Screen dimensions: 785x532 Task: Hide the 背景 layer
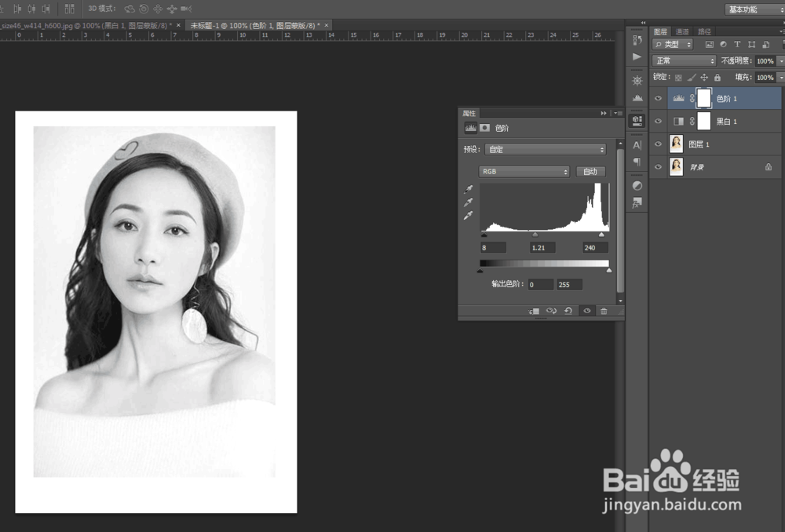click(659, 167)
